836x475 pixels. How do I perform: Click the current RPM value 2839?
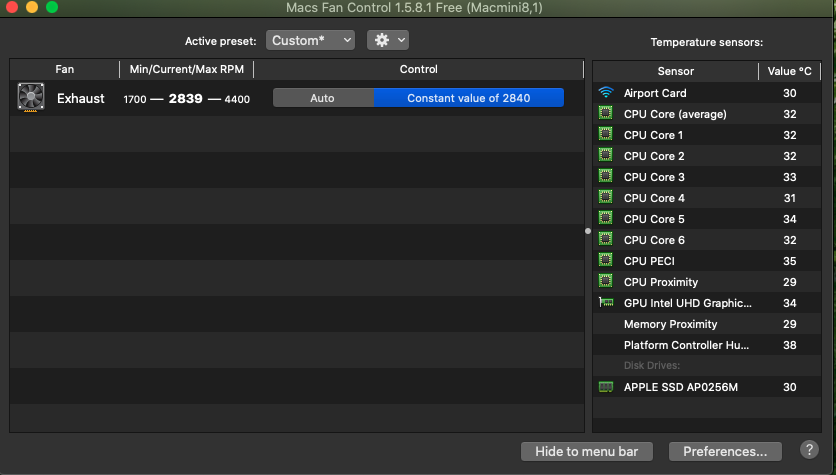(186, 99)
